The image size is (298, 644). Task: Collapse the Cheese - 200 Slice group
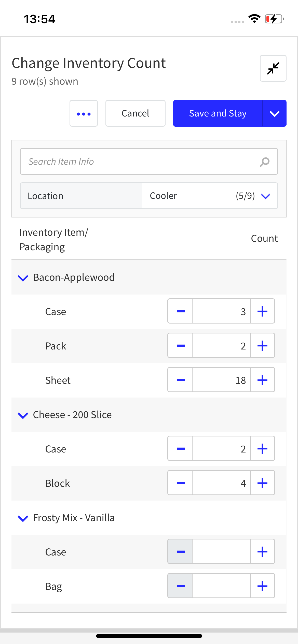tap(23, 415)
